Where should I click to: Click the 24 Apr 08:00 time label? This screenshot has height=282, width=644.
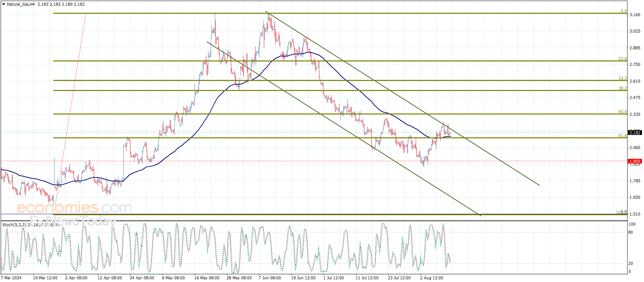142,278
